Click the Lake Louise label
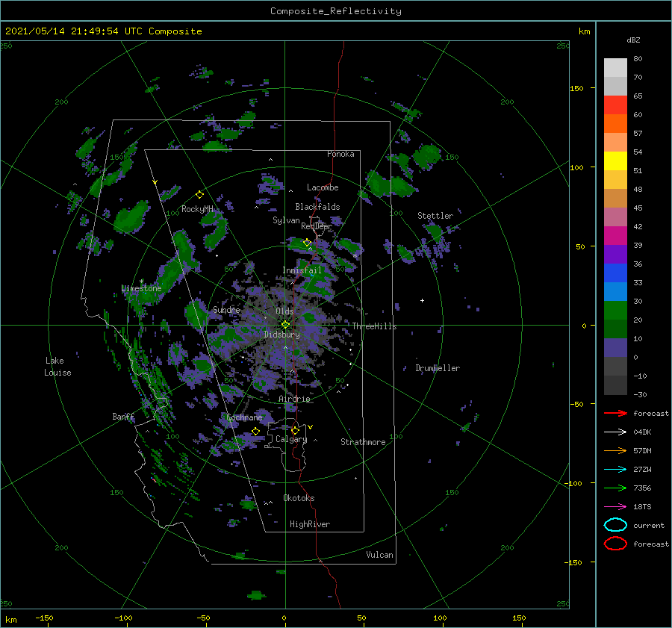 pos(57,367)
